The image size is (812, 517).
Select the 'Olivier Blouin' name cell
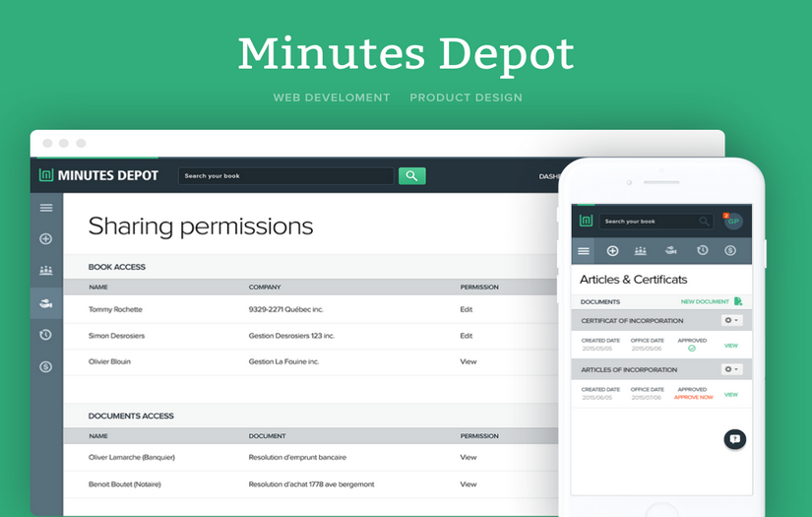pos(109,361)
